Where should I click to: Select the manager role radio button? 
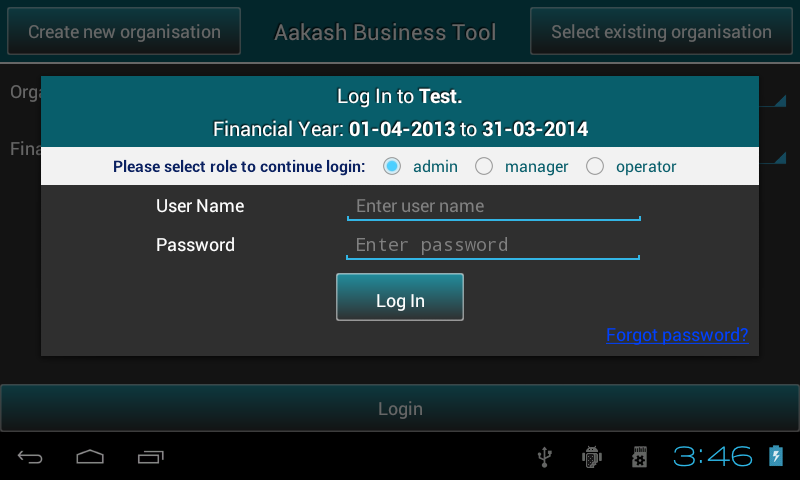[x=484, y=166]
